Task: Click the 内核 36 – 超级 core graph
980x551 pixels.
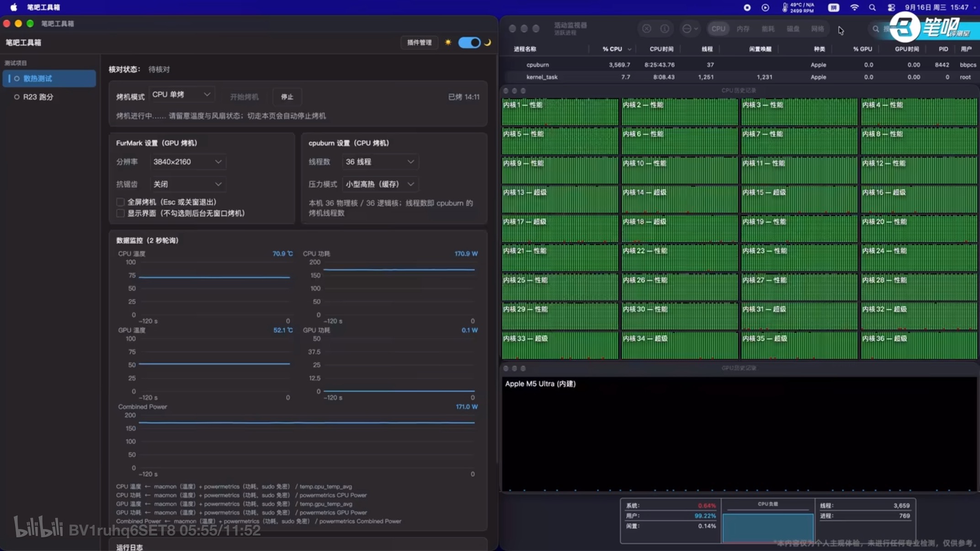Action: (x=919, y=345)
